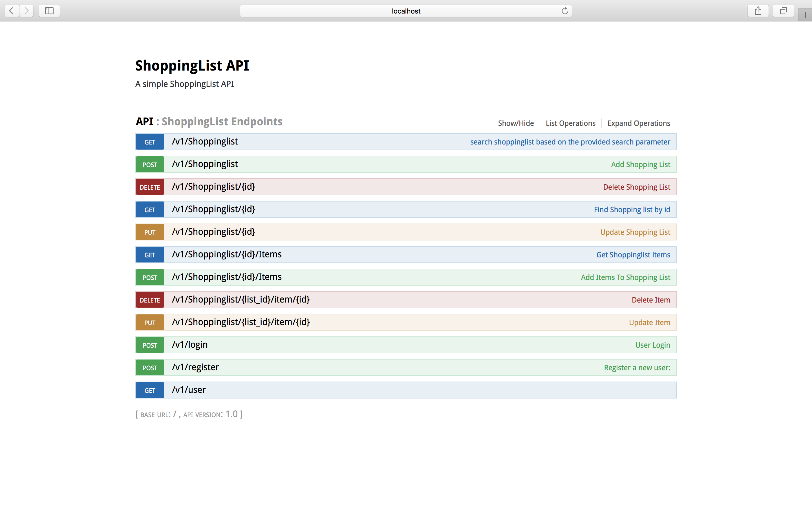Expand the PUT /v1/Shoppinglist/{id} path
Screen dimensions: 812x508
213,231
